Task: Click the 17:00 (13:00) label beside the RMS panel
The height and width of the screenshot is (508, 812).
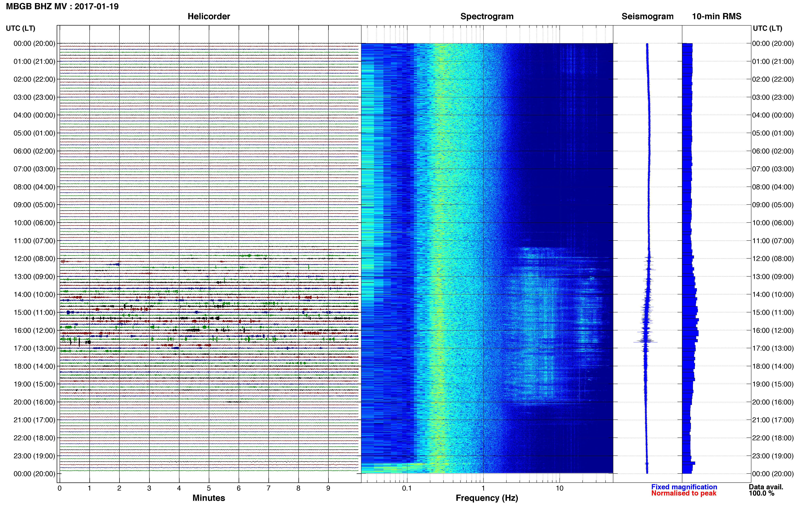Action: tap(773, 348)
